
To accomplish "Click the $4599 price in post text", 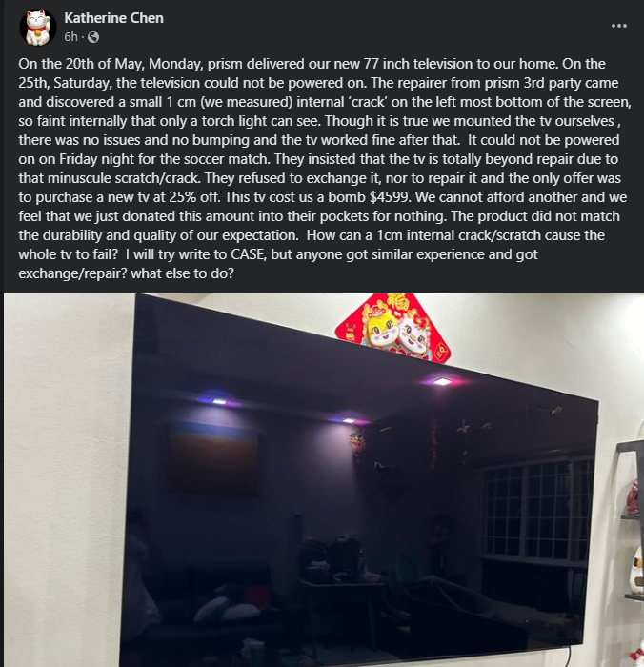I will 391,197.
